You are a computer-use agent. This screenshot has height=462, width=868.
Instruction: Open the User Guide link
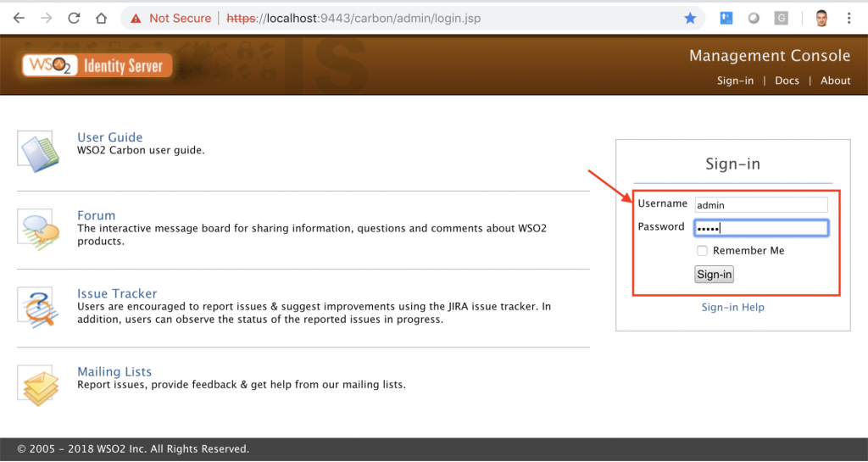[109, 137]
